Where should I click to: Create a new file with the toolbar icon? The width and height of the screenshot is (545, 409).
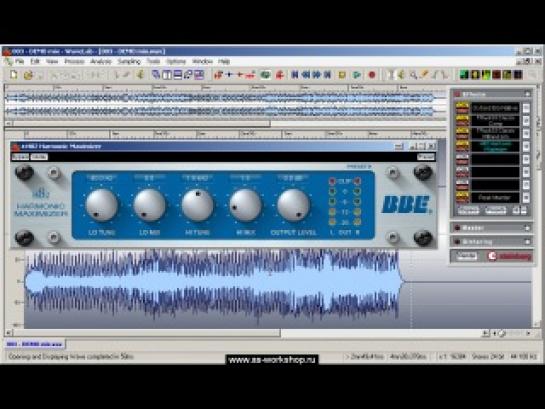14,74
